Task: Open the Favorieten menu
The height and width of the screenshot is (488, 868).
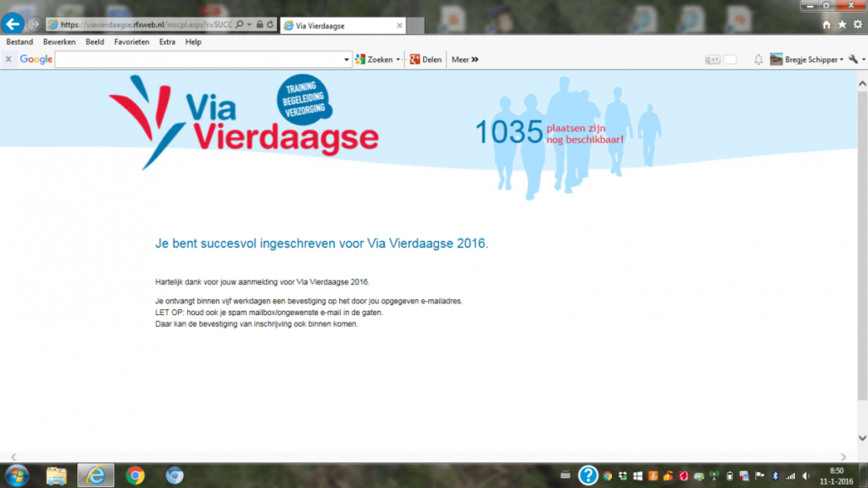Action: pyautogui.click(x=131, y=42)
